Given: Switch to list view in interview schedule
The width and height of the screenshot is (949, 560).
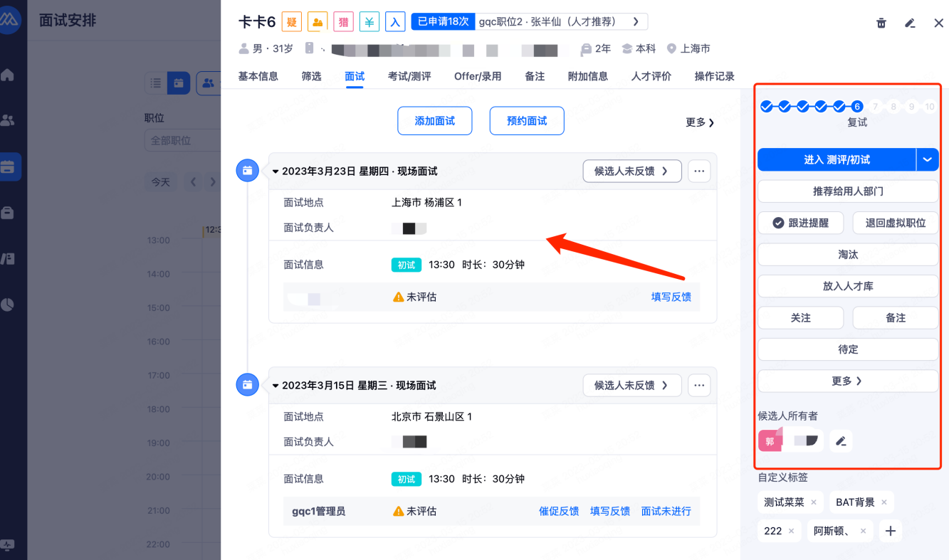Looking at the screenshot, I should coord(156,83).
